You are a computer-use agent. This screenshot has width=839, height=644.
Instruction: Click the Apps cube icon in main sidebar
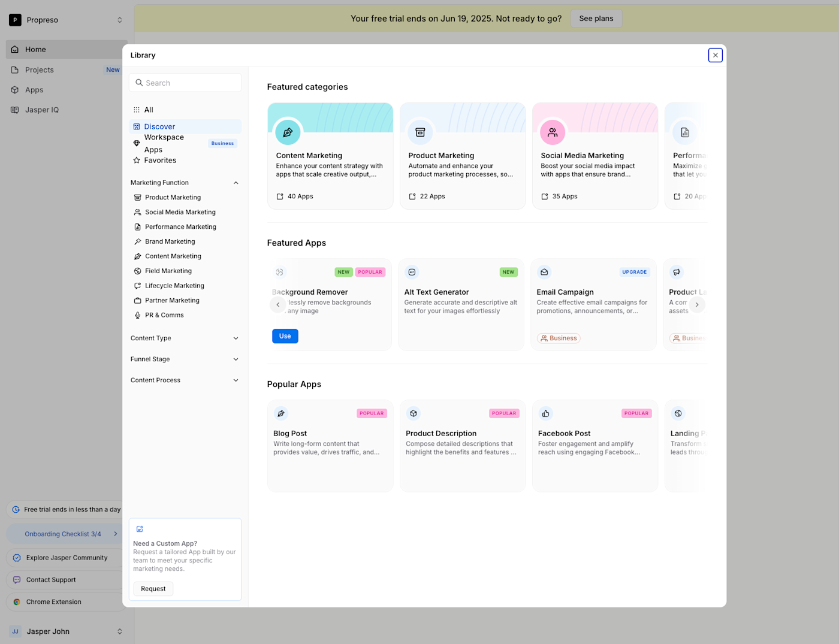coord(15,90)
